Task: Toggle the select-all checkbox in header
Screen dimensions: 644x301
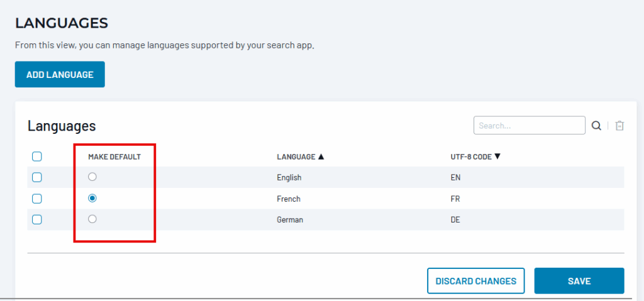Action: (x=36, y=156)
